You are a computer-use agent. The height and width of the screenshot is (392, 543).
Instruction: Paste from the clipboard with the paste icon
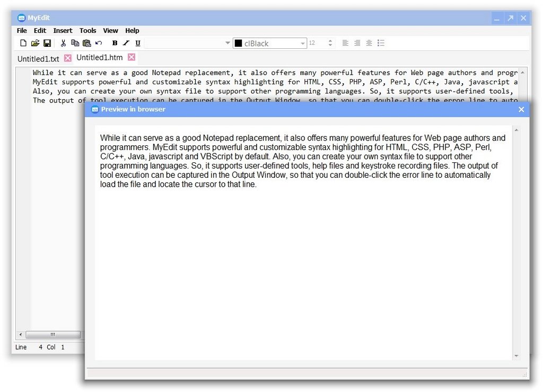[x=86, y=43]
